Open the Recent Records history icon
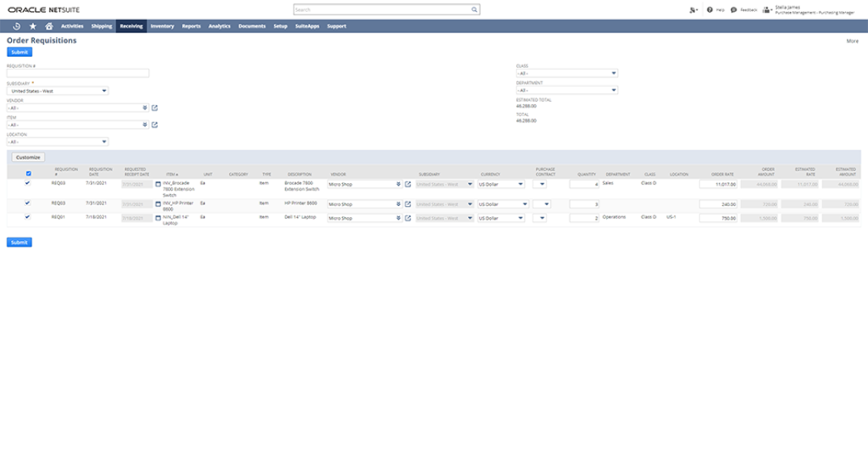 click(x=17, y=26)
